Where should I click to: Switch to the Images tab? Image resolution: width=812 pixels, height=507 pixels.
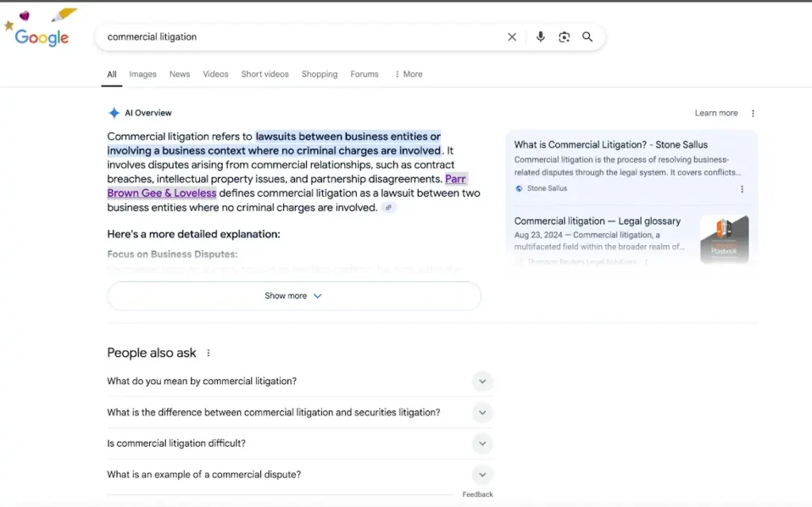coord(143,74)
